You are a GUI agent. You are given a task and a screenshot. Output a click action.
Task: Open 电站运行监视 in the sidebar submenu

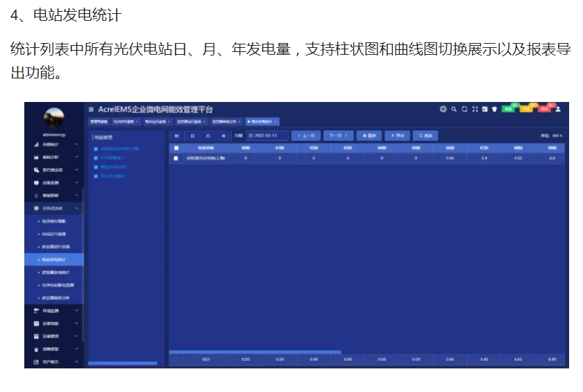(x=53, y=234)
